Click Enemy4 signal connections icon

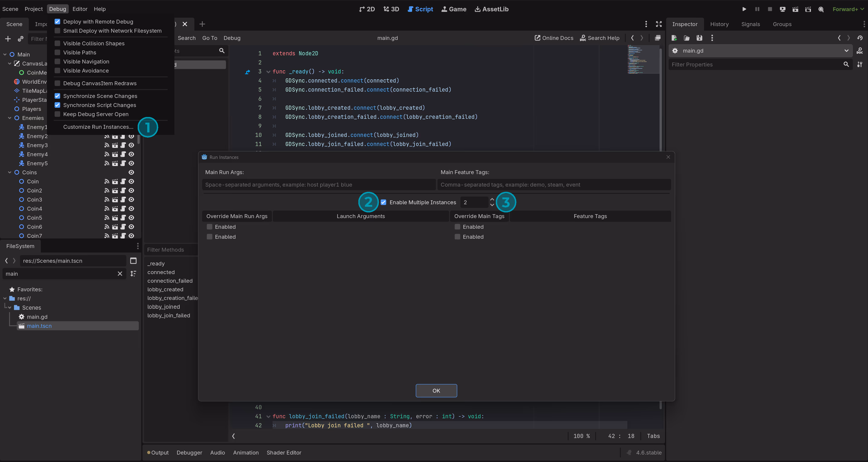pos(106,154)
